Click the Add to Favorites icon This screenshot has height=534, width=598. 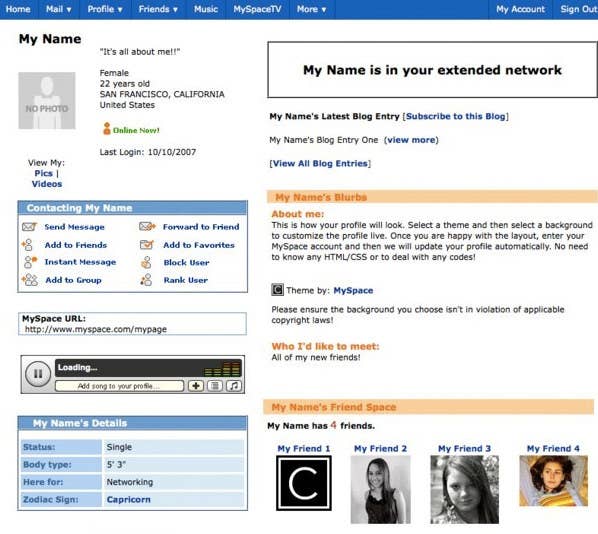146,244
